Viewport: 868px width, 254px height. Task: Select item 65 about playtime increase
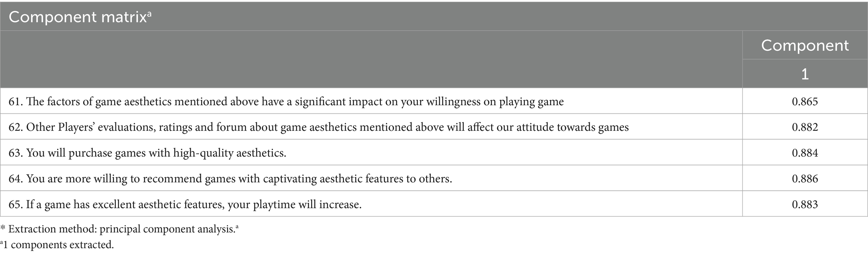point(185,205)
